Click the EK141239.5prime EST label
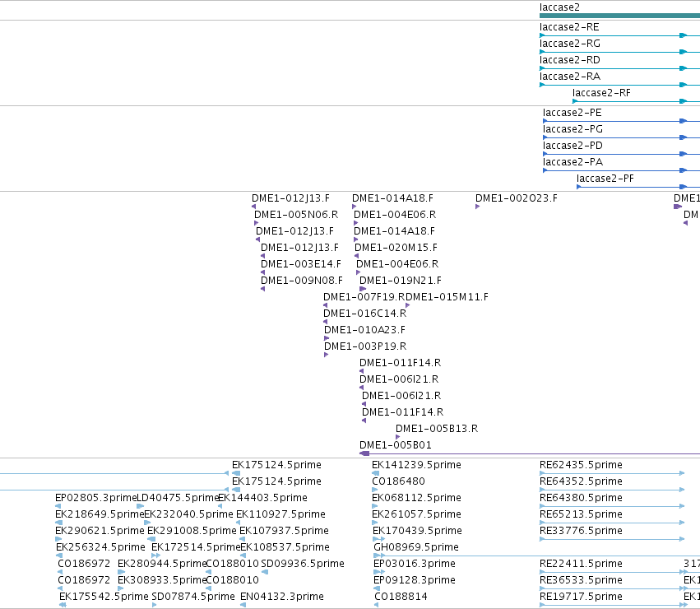The height and width of the screenshot is (609, 700). coord(416,465)
